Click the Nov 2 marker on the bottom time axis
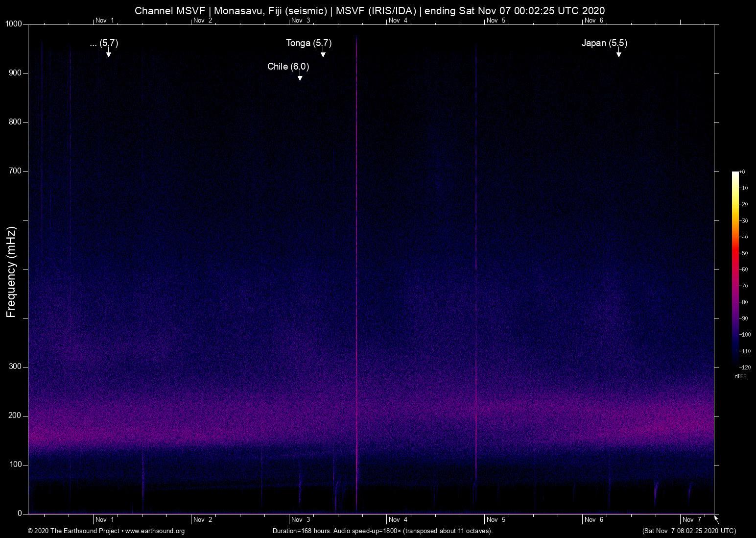 (202, 519)
